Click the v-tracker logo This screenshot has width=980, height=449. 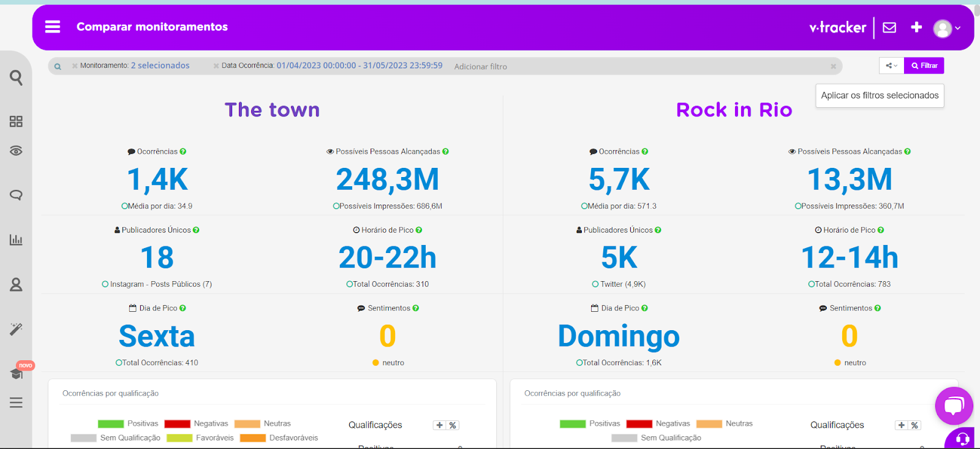pyautogui.click(x=837, y=27)
